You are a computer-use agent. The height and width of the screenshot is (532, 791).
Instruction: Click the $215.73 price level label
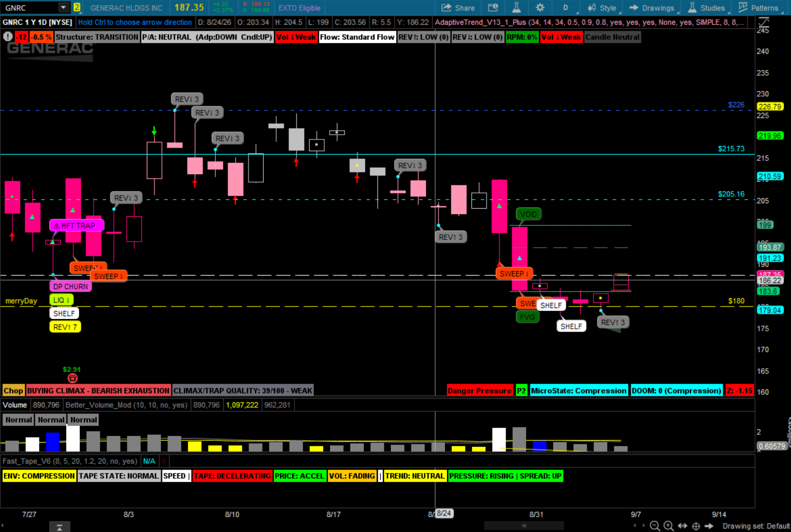tap(731, 149)
